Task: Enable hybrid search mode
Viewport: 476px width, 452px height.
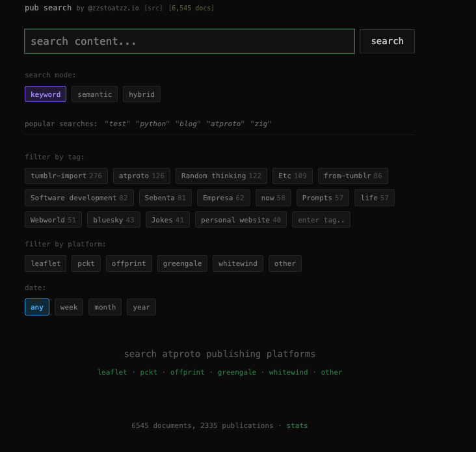Action: coord(142,94)
